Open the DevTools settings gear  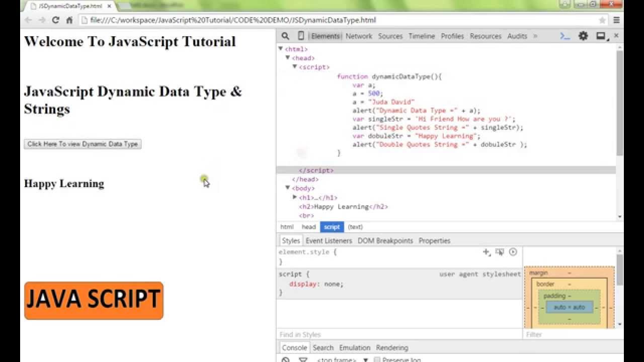point(583,36)
